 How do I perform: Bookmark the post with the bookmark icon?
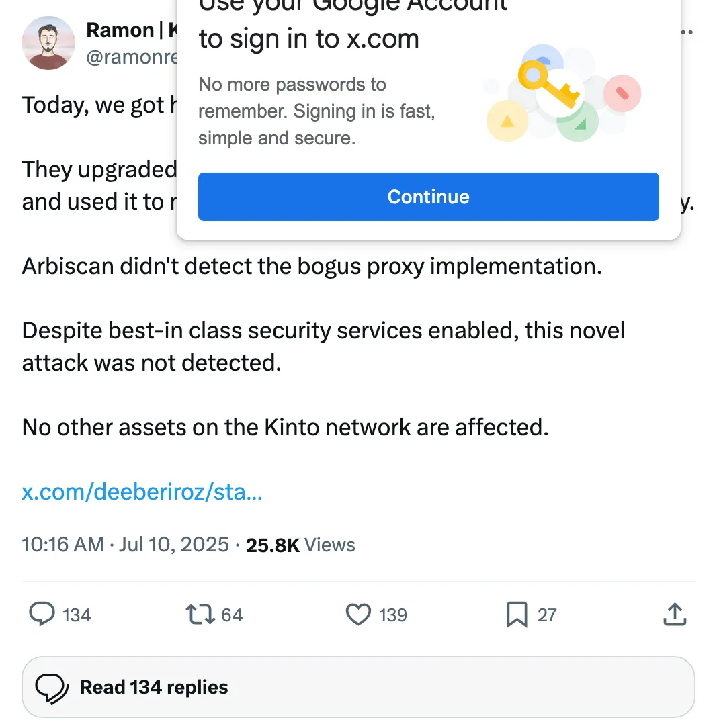tap(517, 615)
